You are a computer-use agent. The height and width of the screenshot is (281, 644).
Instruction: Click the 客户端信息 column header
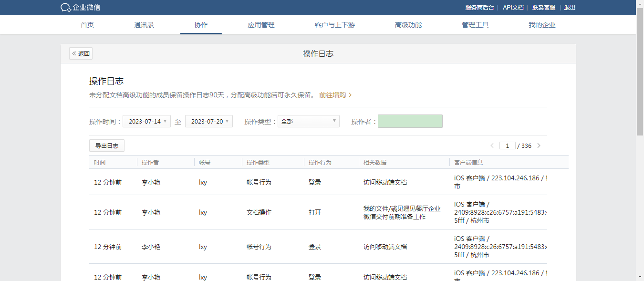coord(468,162)
